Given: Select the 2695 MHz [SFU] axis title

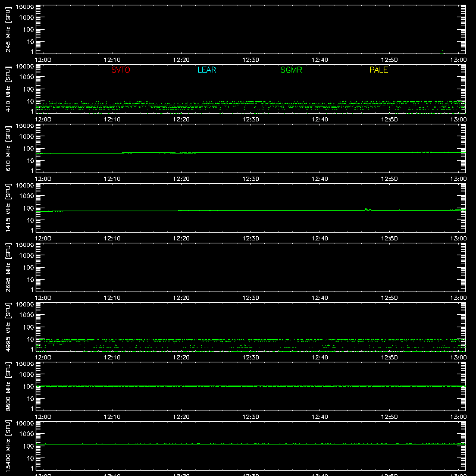Looking at the screenshot, I should coord(8,267).
